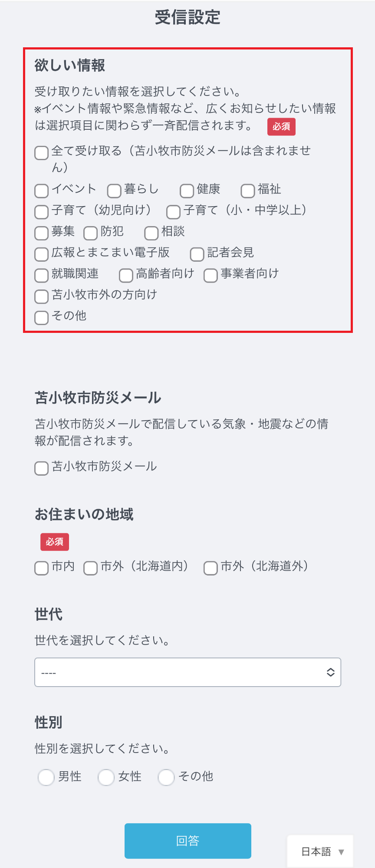Viewport: 375px width, 868px height.
Task: Tick the 広報とまこまい電子版 checkbox
Action: pos(41,254)
